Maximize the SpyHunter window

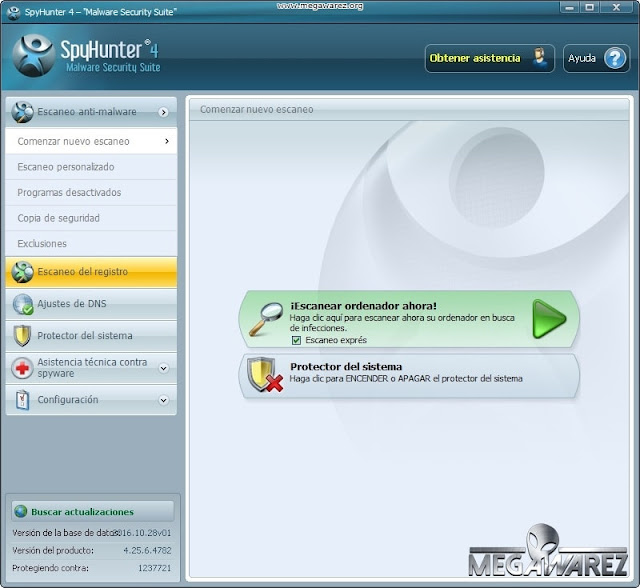(x=589, y=7)
